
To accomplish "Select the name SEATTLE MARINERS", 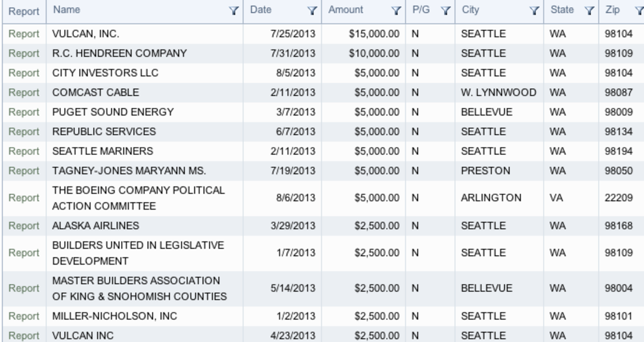I will [103, 151].
